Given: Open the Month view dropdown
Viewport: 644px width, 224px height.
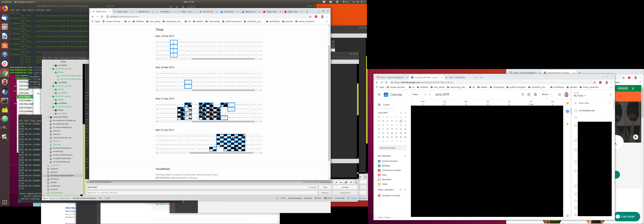Looking at the screenshot, I should coord(546,95).
